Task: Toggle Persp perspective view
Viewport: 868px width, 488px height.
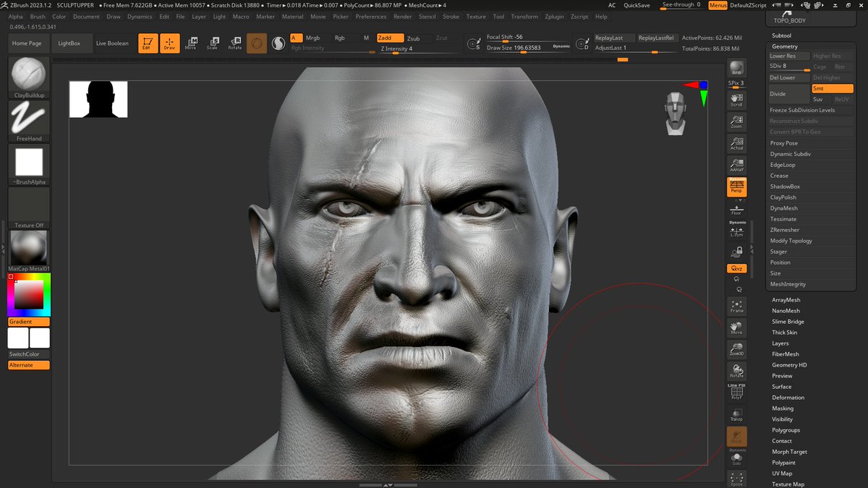Action: click(x=736, y=187)
